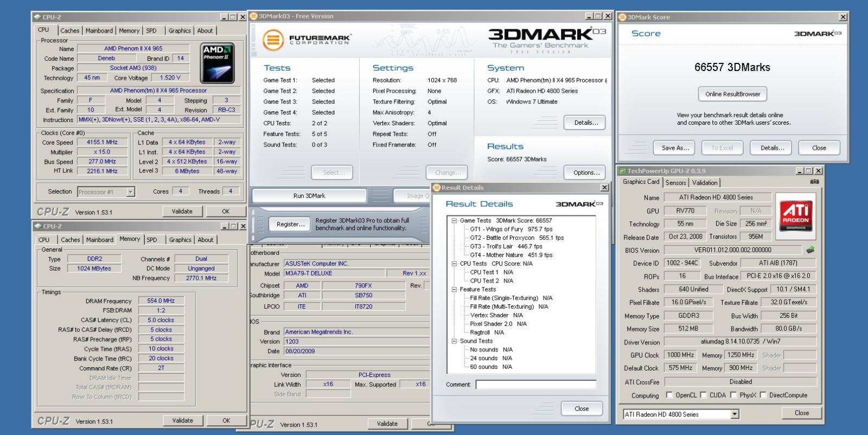The width and height of the screenshot is (868, 435).
Task: Enable the PhysX checkbox
Action: coord(733,395)
